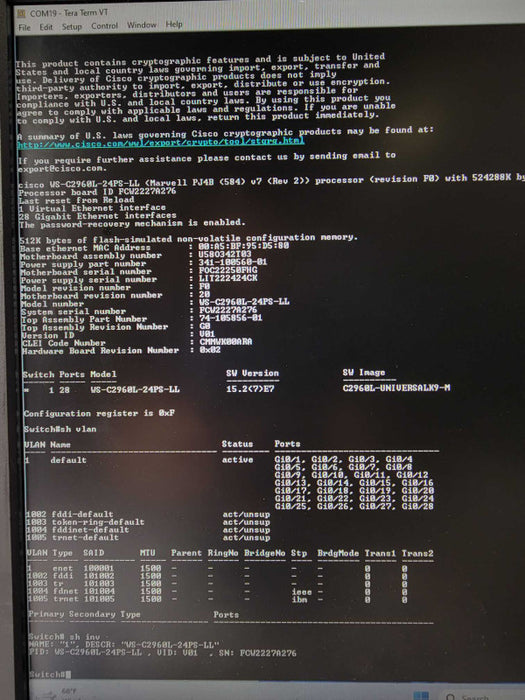
Task: Click the Windows Start icon on taskbar
Action: 421,696
